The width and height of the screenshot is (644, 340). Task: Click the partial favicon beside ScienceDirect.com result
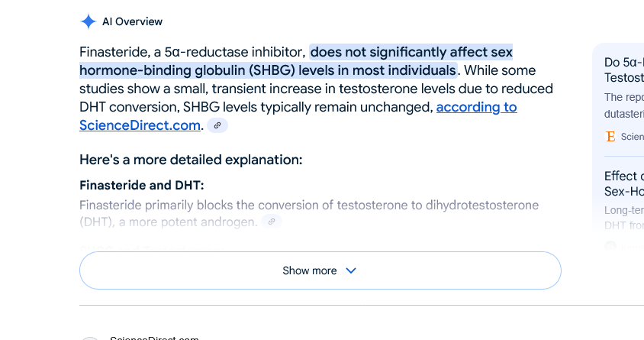click(x=90, y=338)
